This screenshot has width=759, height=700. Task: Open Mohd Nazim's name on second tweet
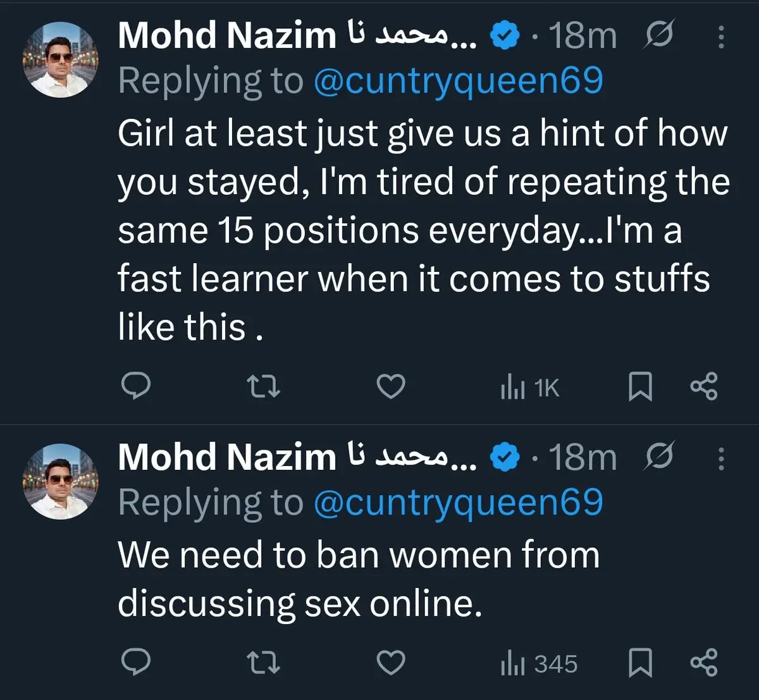click(x=226, y=457)
